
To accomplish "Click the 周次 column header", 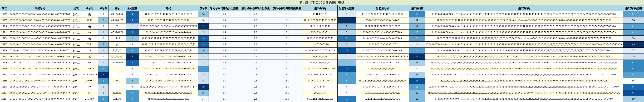I will click(76, 8).
